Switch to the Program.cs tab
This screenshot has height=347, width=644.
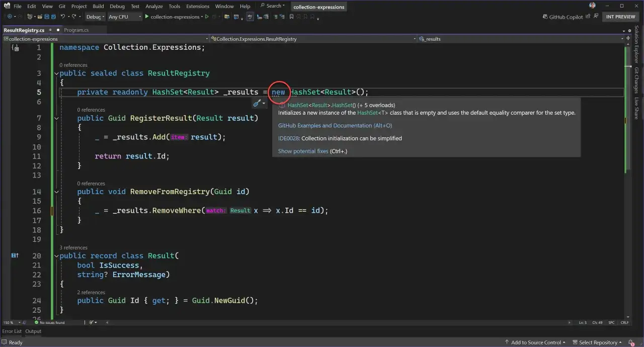[x=76, y=30]
